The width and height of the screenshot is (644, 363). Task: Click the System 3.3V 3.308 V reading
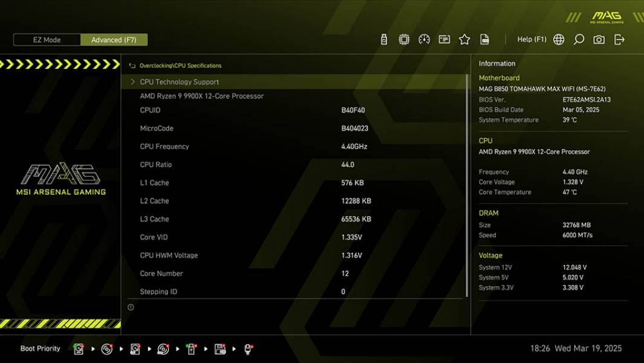pyautogui.click(x=573, y=288)
